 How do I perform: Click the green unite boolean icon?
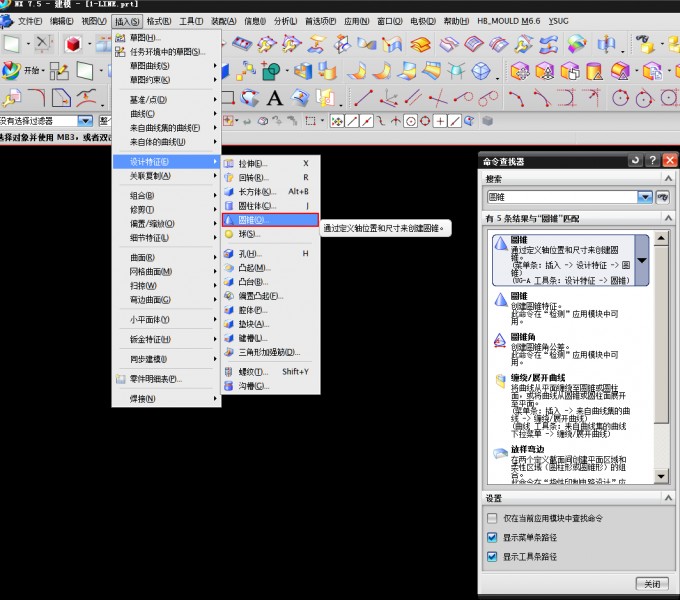click(x=271, y=71)
